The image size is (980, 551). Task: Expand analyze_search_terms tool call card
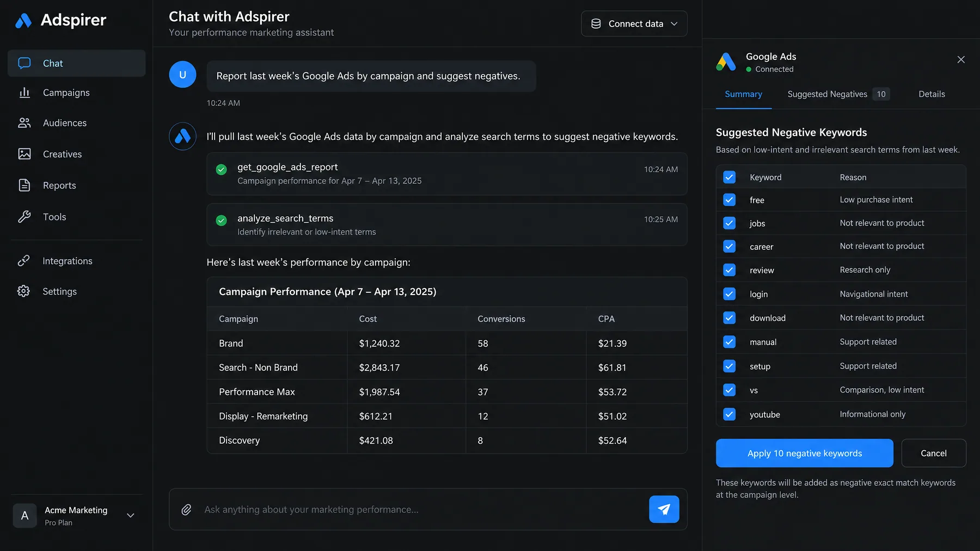pyautogui.click(x=446, y=225)
